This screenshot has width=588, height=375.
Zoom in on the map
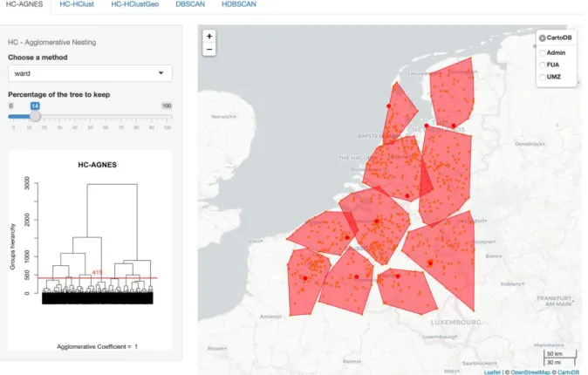(x=209, y=37)
